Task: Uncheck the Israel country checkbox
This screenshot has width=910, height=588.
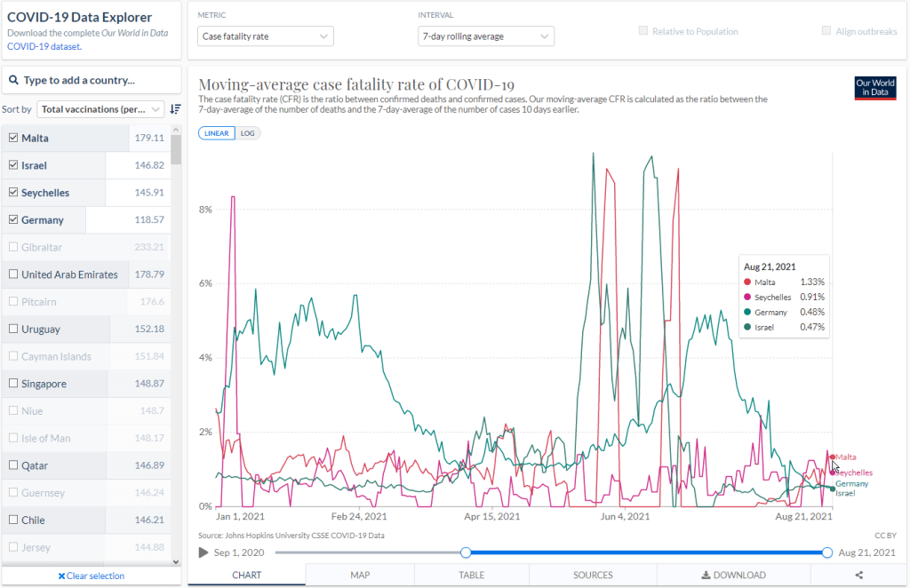Action: 12,165
